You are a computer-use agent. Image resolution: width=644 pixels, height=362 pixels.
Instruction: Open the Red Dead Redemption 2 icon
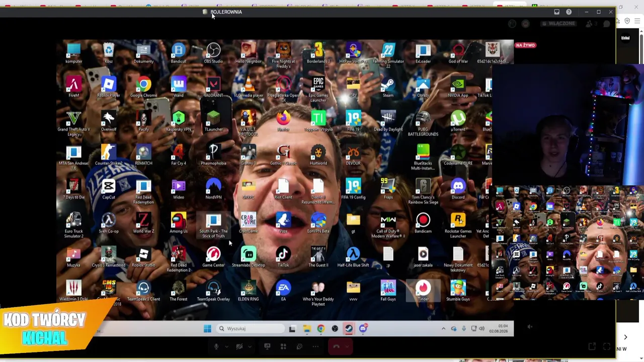179,259
